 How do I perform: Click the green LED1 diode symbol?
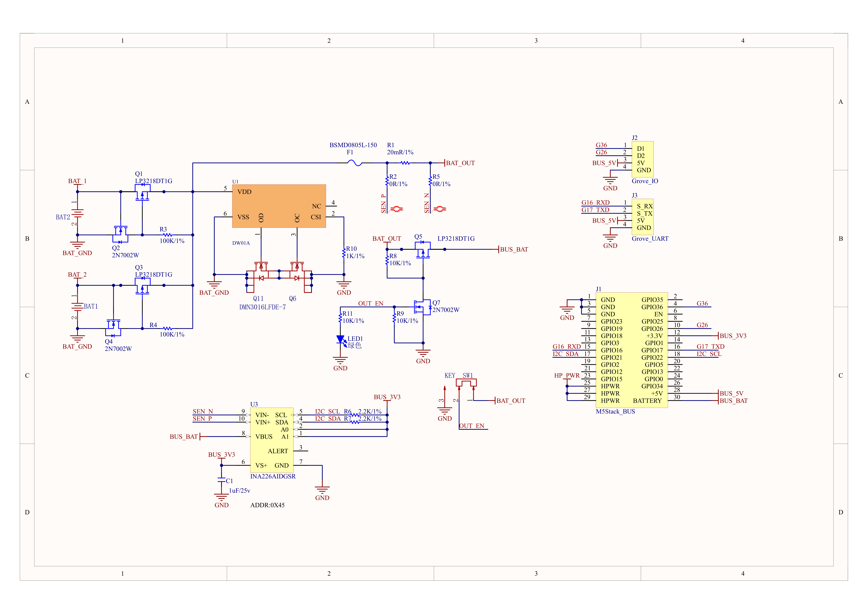pyautogui.click(x=341, y=339)
